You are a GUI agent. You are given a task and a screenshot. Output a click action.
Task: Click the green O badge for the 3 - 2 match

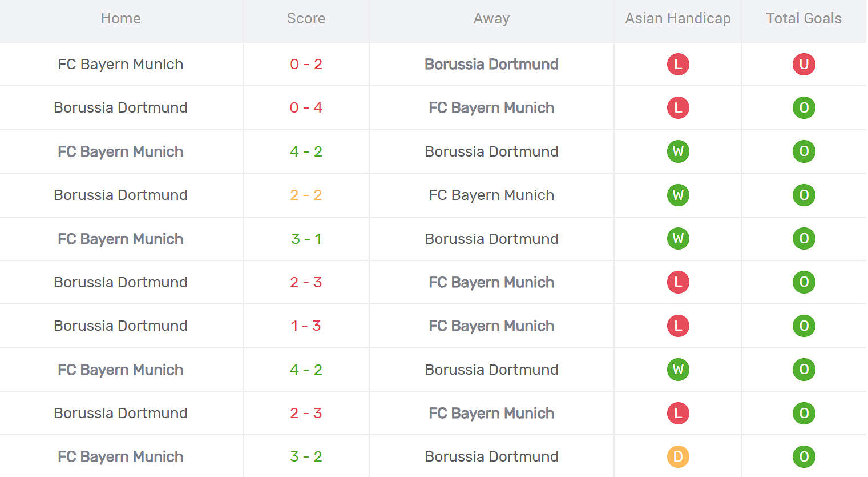(x=804, y=456)
